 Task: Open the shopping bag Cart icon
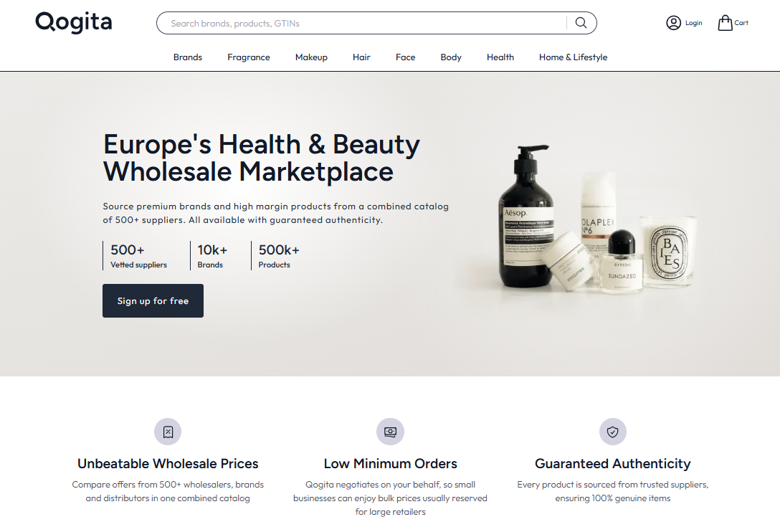pyautogui.click(x=725, y=23)
